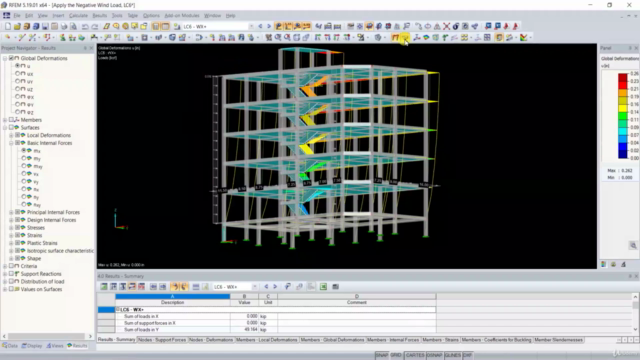Click the magnifier icon in the color panel
This screenshot has height=360, width=640.
(633, 245)
